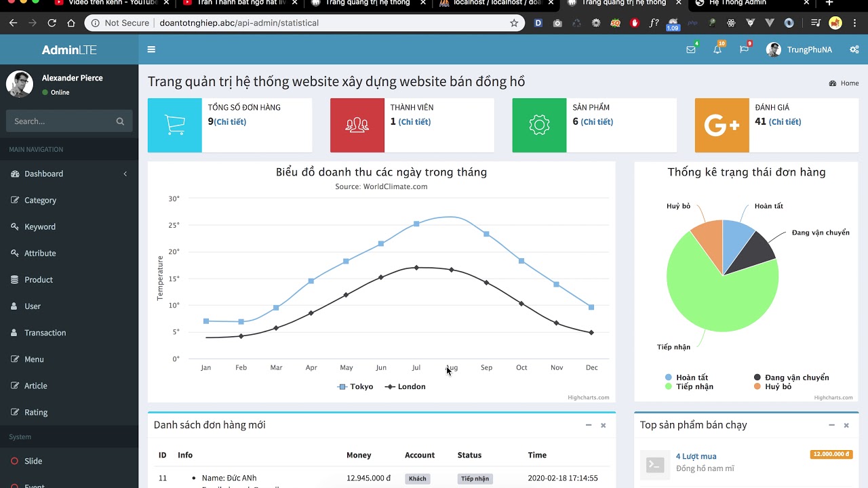Image resolution: width=868 pixels, height=488 pixels.
Task: Click the green product gear icon
Action: point(539,125)
